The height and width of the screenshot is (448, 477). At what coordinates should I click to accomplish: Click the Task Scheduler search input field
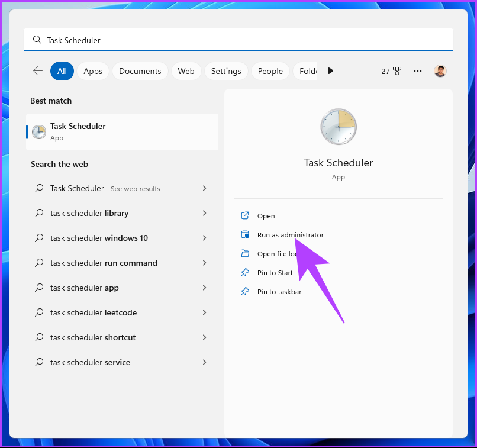point(238,40)
